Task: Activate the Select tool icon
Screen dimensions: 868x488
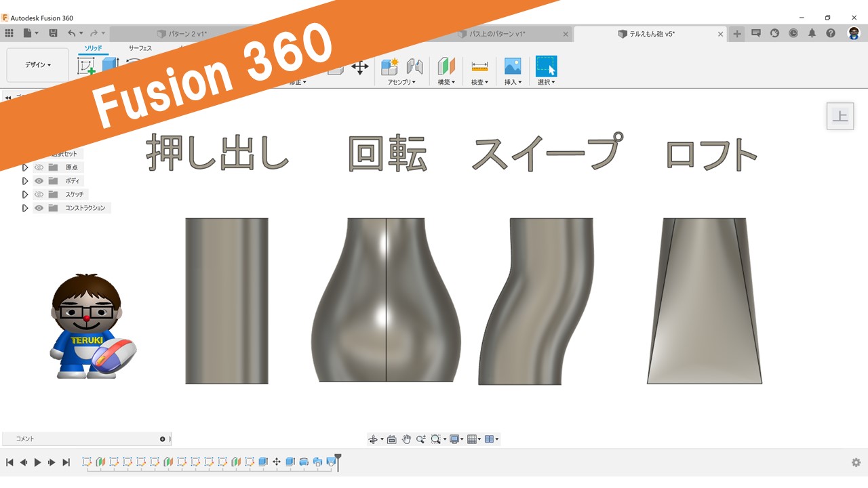Action: point(546,66)
